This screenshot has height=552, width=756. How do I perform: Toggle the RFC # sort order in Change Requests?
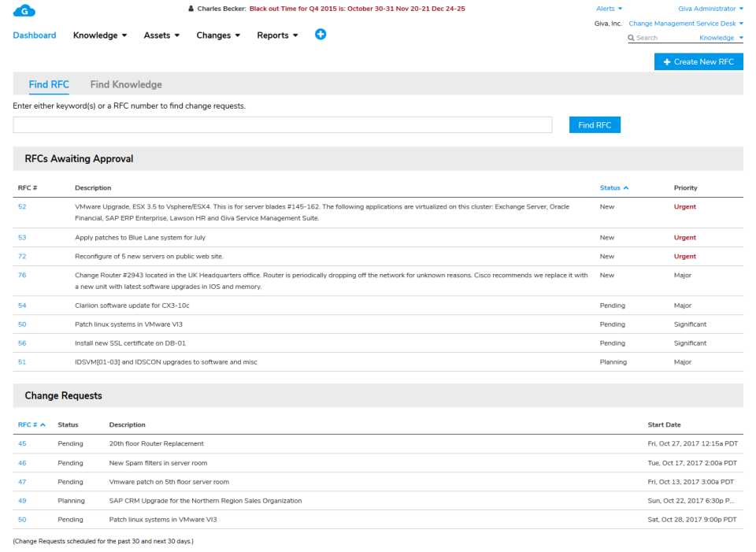(x=31, y=424)
